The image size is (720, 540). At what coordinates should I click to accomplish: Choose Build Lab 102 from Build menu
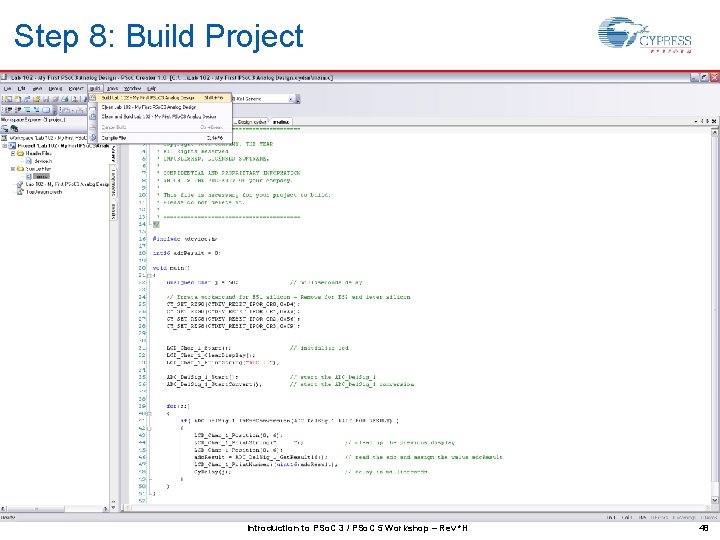159,98
